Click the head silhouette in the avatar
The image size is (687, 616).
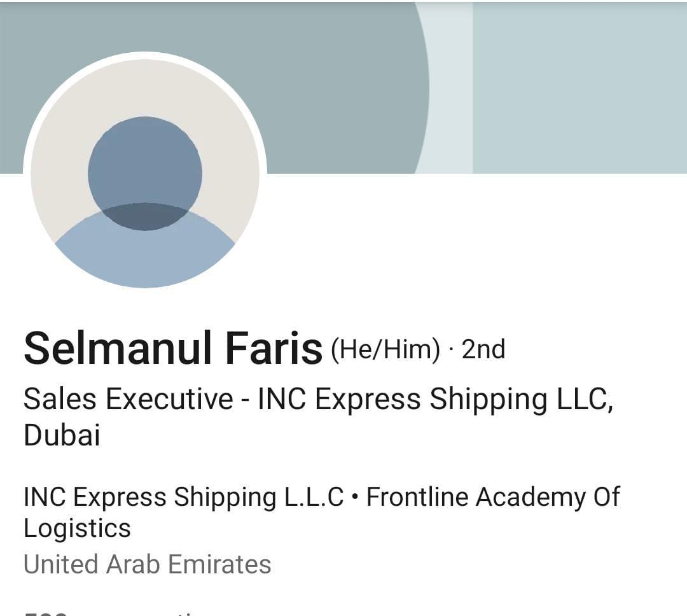[x=145, y=173]
